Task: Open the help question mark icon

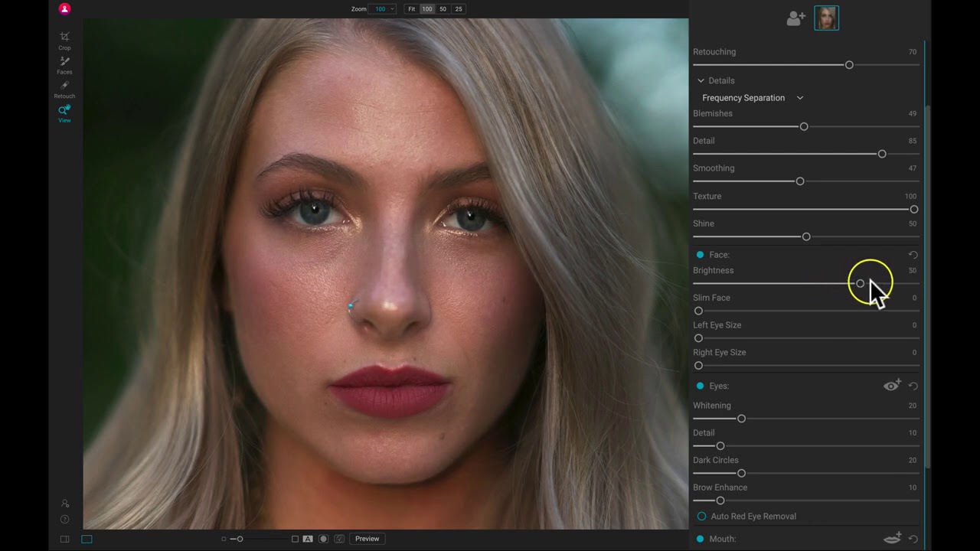Action: tap(64, 520)
